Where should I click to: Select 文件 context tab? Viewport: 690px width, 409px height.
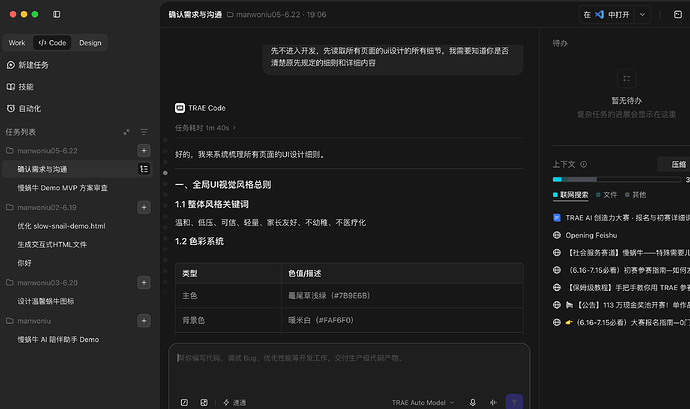[606, 195]
